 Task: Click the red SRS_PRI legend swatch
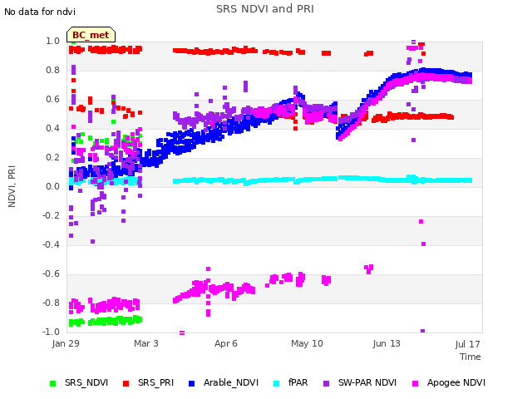coord(126,383)
